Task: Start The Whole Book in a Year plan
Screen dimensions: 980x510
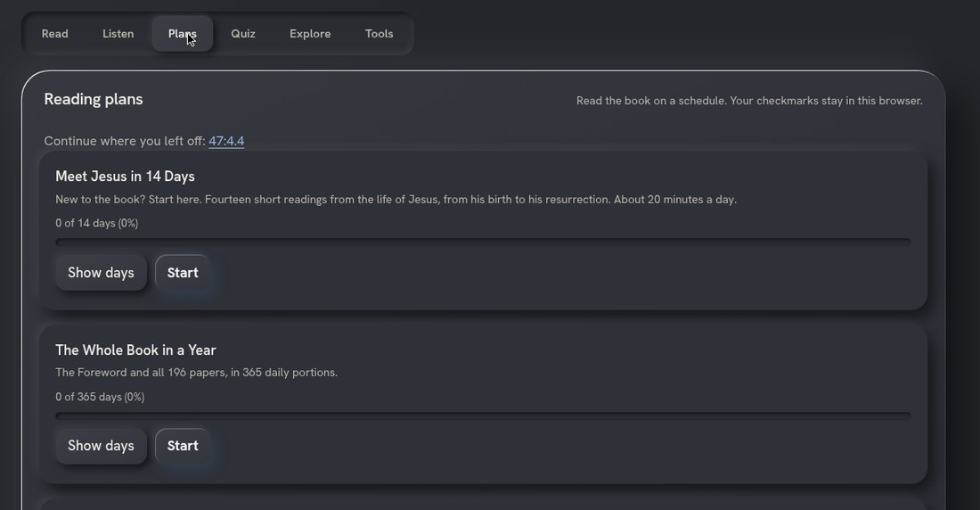Action: (x=183, y=446)
